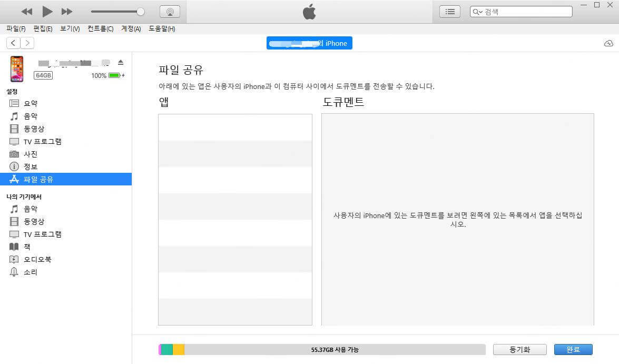Eject the connected iPhone
The width and height of the screenshot is (619, 364).
(121, 62)
